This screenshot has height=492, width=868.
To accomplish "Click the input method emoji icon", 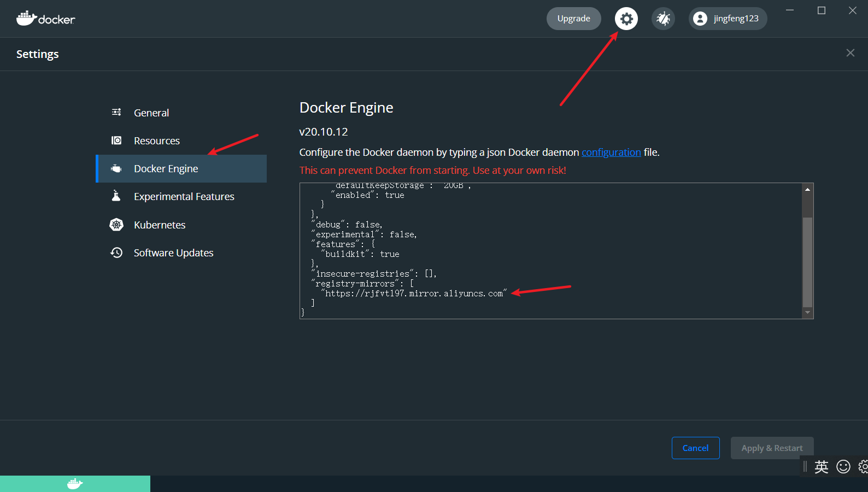I will [843, 466].
